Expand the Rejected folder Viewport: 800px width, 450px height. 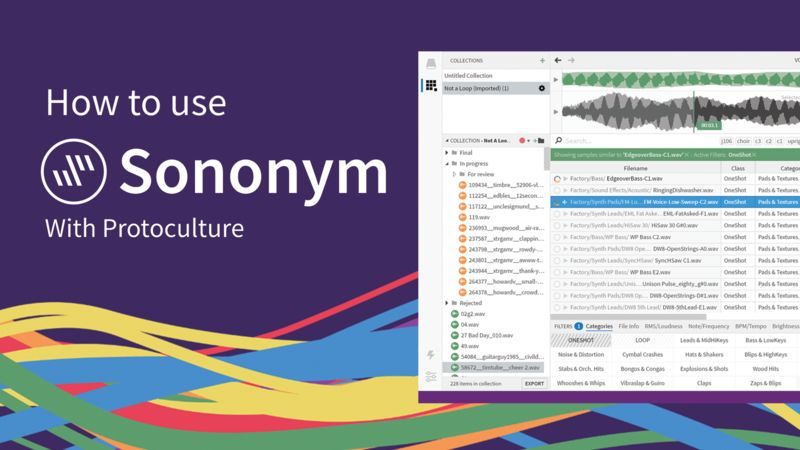[447, 303]
